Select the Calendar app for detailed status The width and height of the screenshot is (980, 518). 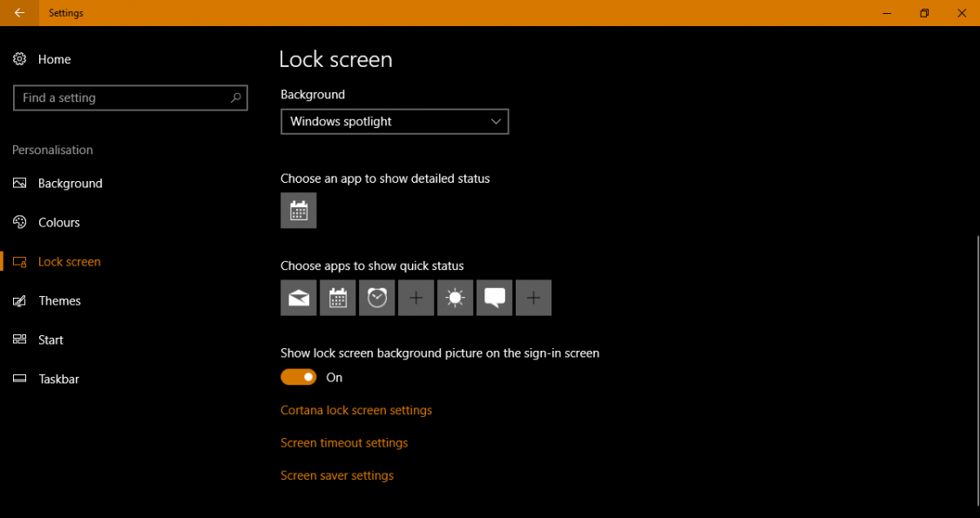[x=298, y=210]
